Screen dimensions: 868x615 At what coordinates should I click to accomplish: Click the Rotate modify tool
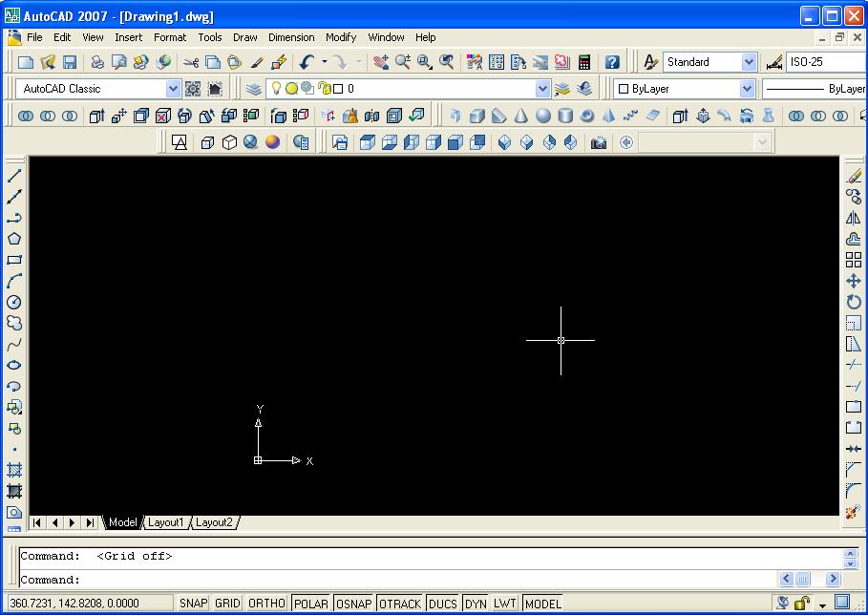(x=854, y=302)
